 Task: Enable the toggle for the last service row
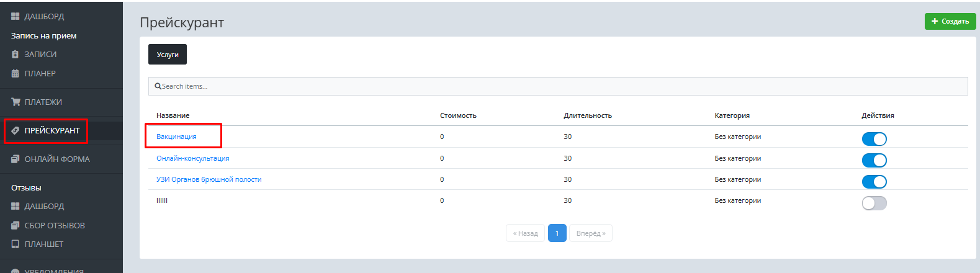click(x=874, y=204)
